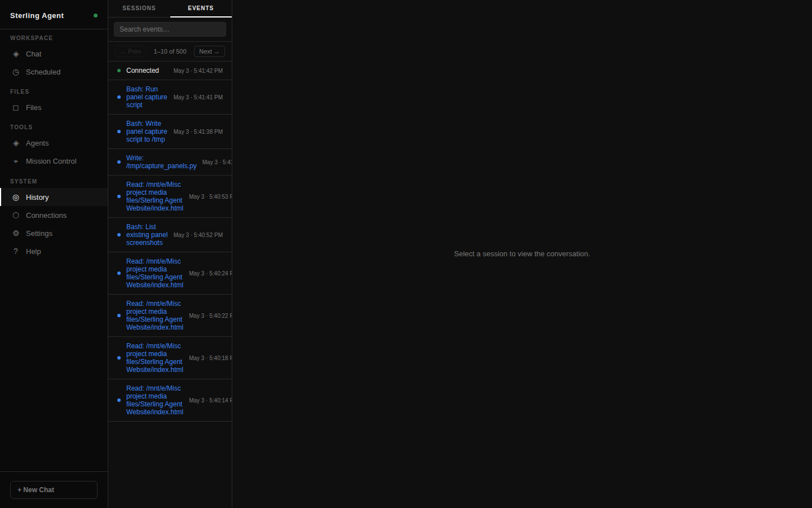Click green status dot beside Sterling Agent
Viewport: 812px width, 508px height.
pos(95,16)
